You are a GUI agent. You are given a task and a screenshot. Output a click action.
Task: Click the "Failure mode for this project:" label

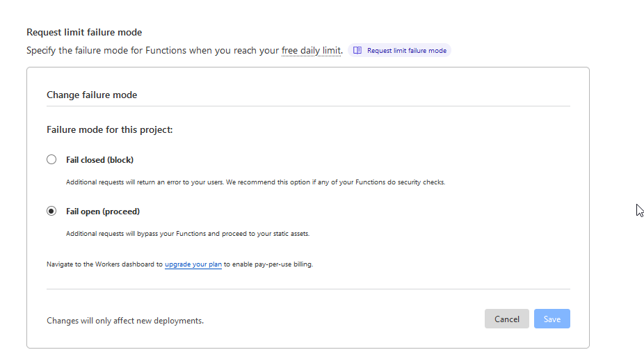(109, 129)
